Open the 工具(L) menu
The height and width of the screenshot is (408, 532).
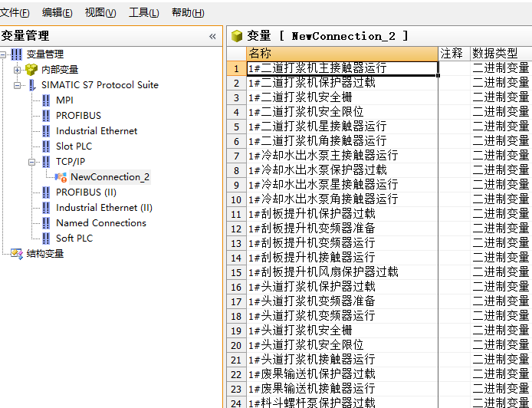point(144,12)
